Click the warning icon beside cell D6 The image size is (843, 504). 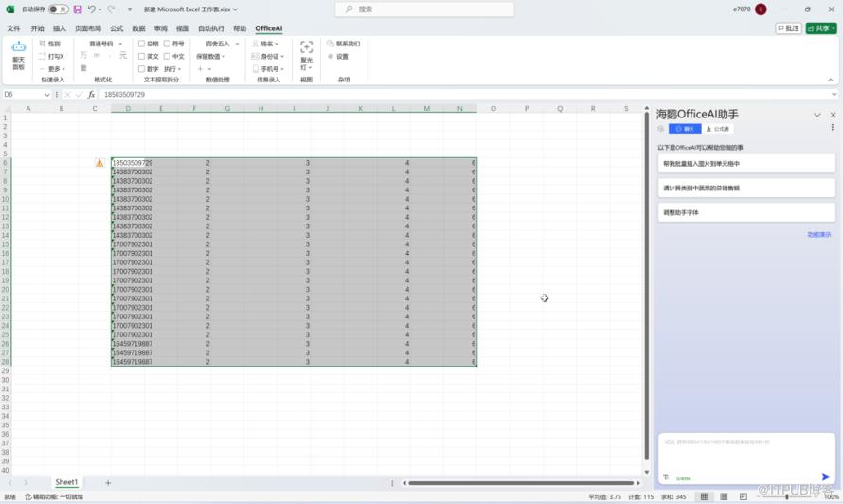(x=99, y=163)
